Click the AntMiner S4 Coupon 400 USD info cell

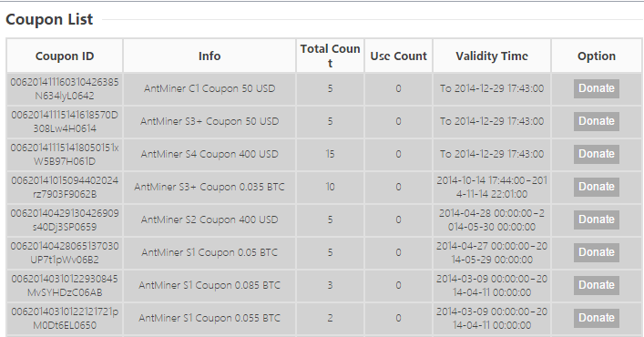(x=210, y=154)
